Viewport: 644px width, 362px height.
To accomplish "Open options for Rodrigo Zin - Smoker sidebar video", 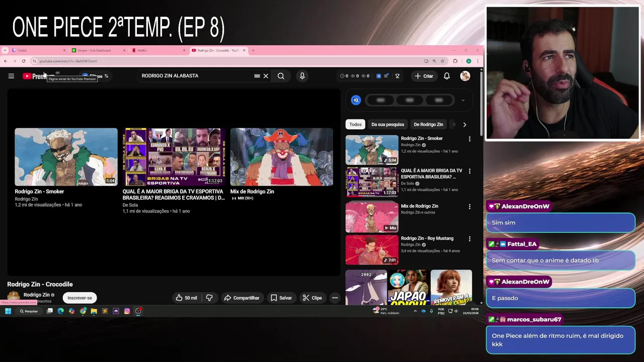I will [469, 139].
